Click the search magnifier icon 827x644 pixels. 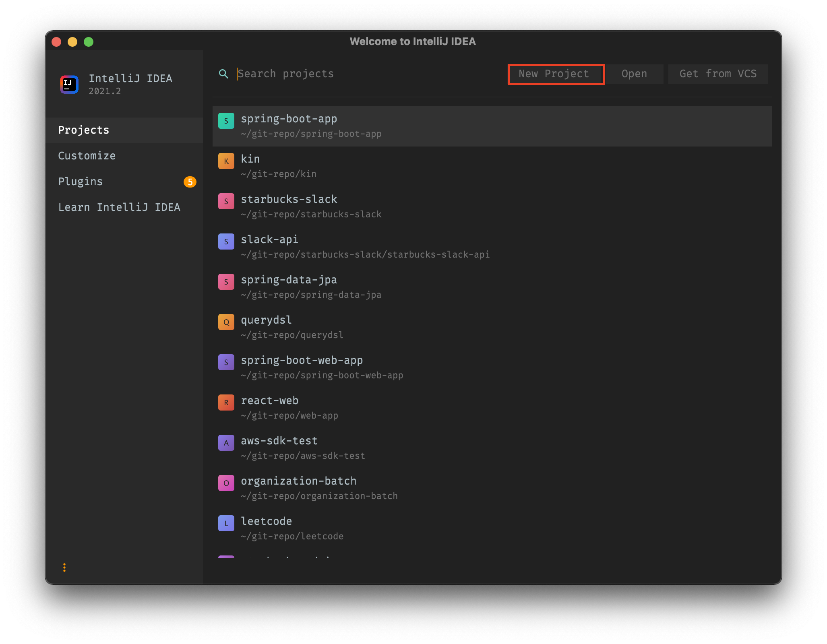point(223,74)
